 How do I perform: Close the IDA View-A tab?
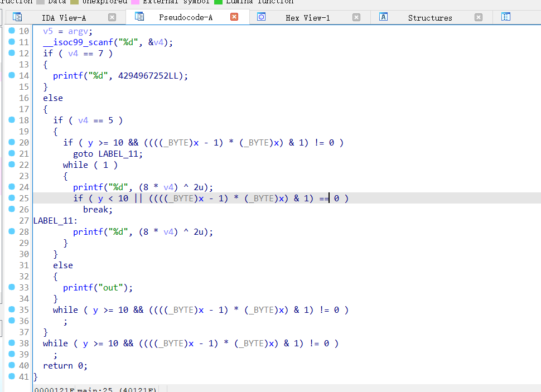[x=112, y=17]
